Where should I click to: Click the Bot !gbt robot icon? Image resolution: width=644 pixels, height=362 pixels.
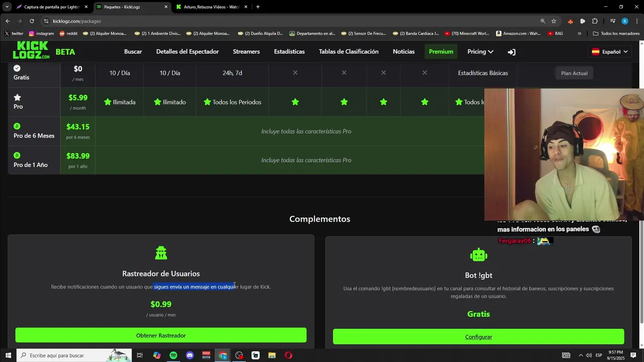[478, 255]
